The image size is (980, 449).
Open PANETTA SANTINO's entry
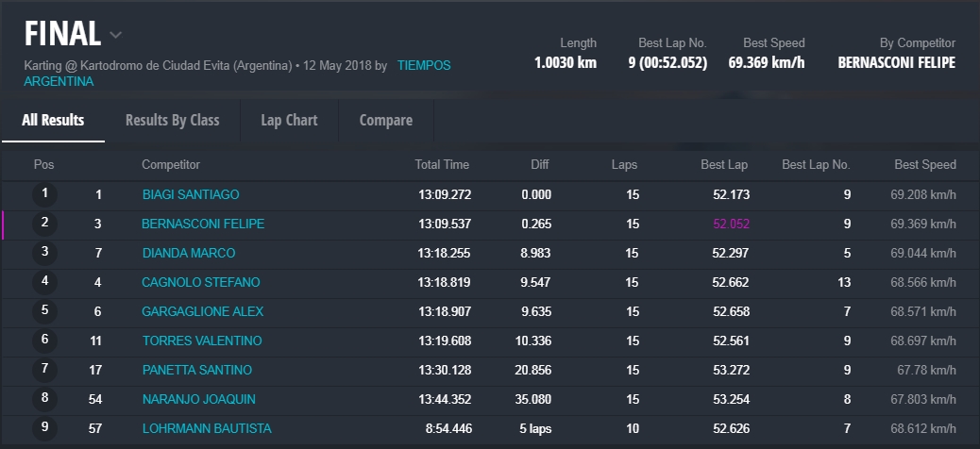coord(196,371)
